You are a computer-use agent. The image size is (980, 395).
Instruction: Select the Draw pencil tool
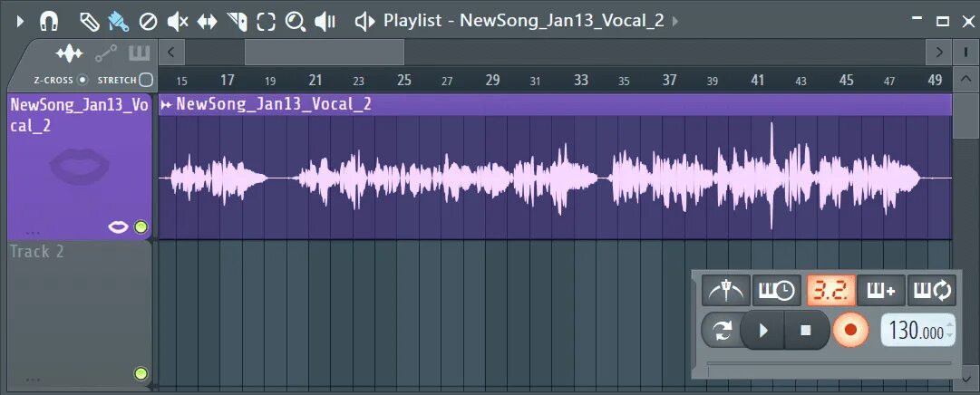(x=90, y=22)
